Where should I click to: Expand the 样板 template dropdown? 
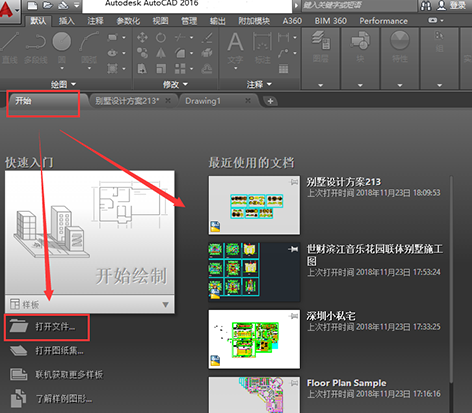click(165, 305)
